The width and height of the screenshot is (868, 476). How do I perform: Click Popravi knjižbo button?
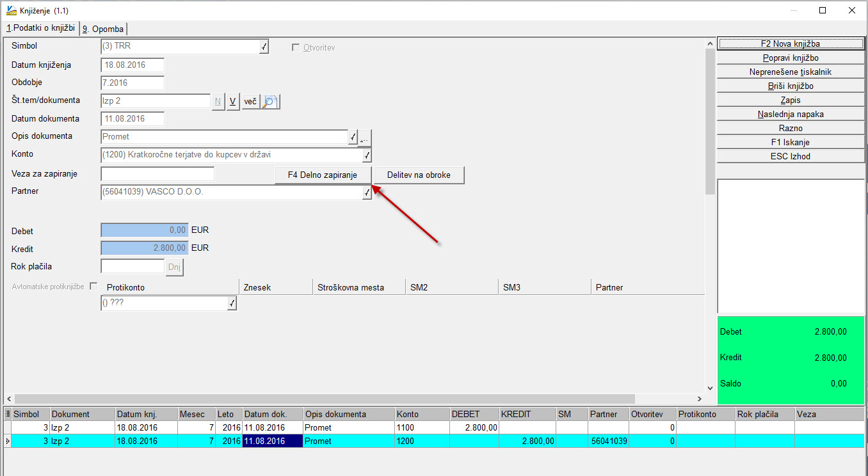coord(791,58)
